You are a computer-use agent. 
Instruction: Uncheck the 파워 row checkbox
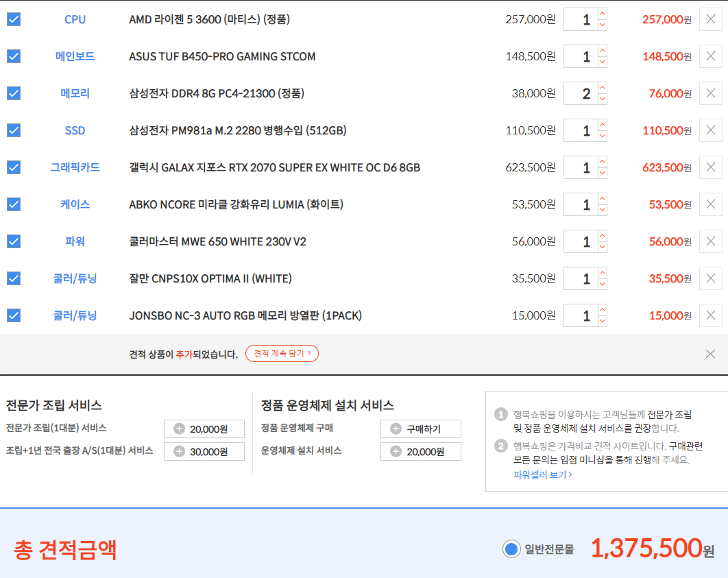14,241
